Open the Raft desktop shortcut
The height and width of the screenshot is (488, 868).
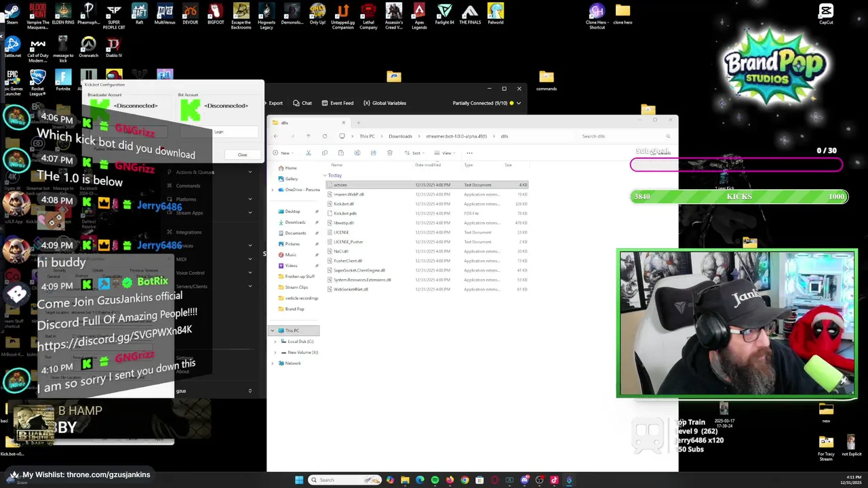point(139,14)
